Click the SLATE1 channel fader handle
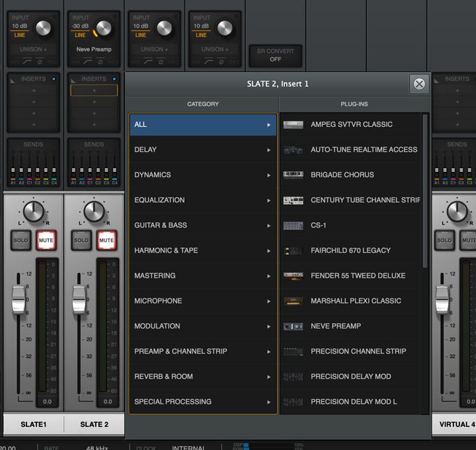 [19, 299]
